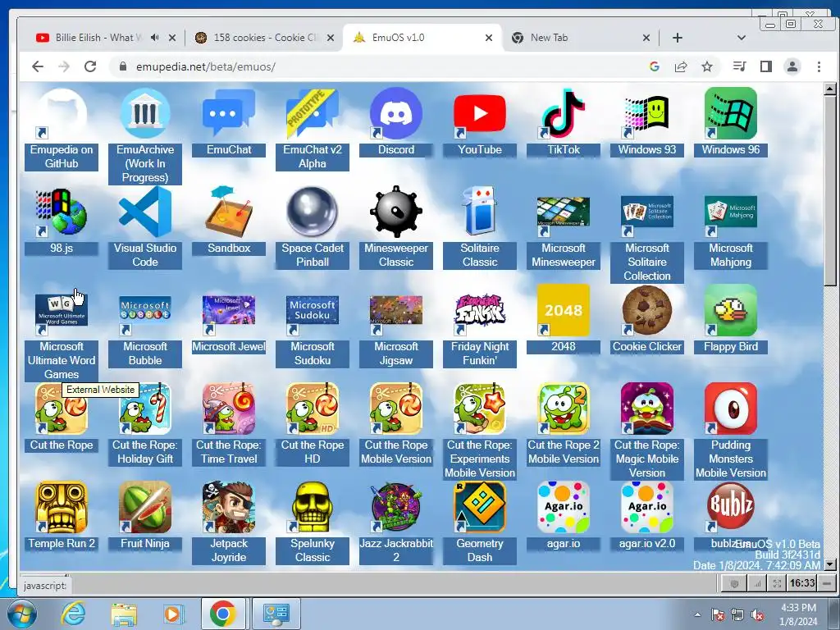This screenshot has width=840, height=630.
Task: Mute the Billie Eilish tab audio
Action: click(155, 38)
